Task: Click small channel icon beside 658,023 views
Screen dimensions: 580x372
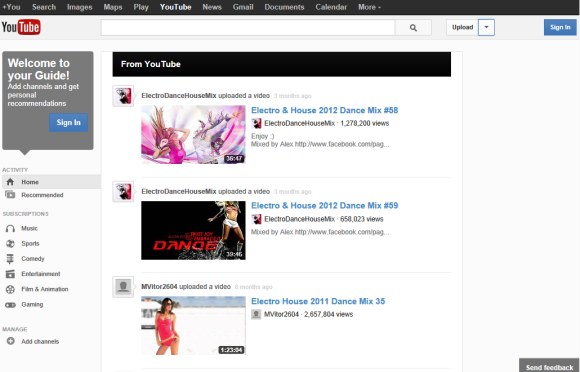Action: [256, 219]
